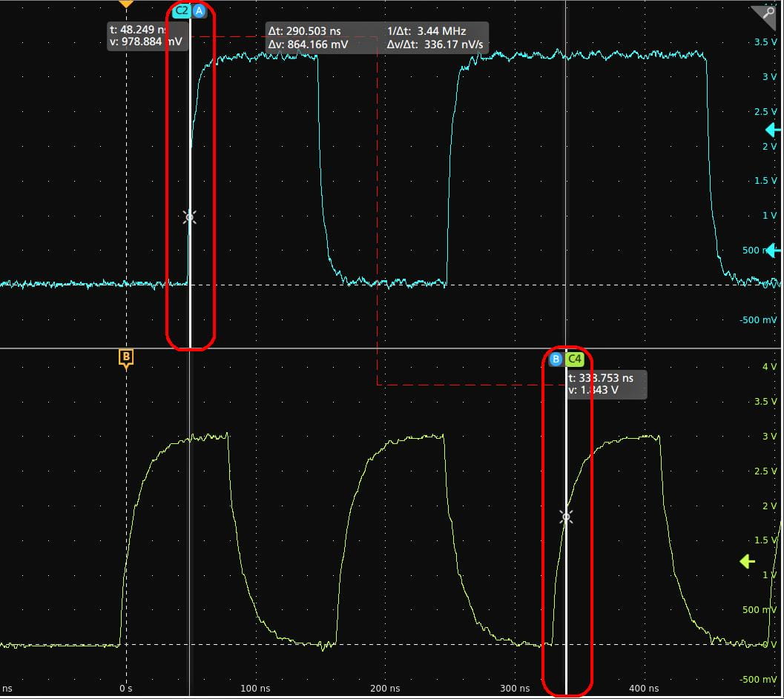Click the solid orange trigger position triangle
Image resolution: width=784 pixels, height=699 pixels.
coord(126,4)
